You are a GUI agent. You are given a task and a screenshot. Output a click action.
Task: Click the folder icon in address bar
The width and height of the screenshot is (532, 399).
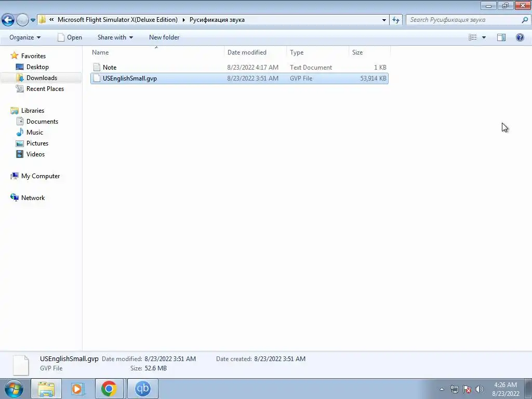tap(42, 20)
